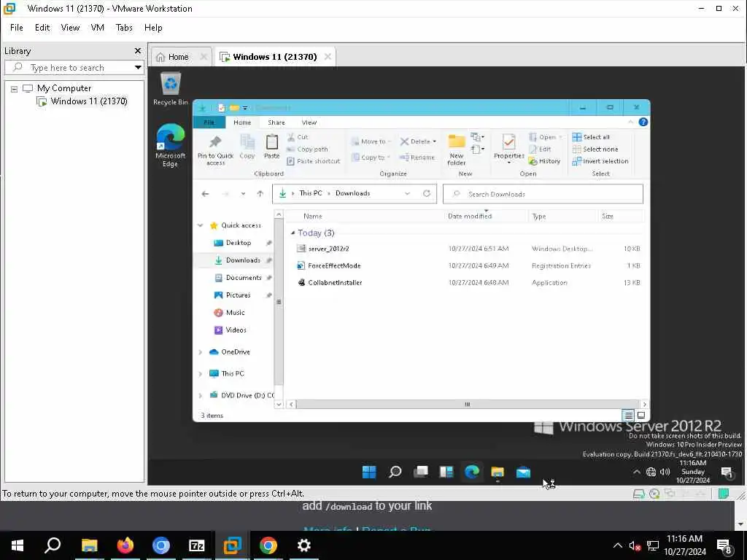747x560 pixels.
Task: Select the ForceEffectMode registry file
Action: point(334,265)
